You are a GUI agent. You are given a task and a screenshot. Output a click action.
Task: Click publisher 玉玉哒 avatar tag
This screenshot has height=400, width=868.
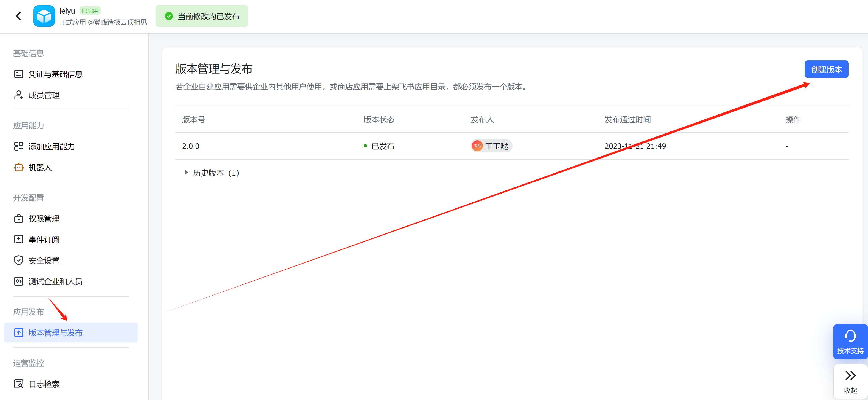[x=492, y=146]
